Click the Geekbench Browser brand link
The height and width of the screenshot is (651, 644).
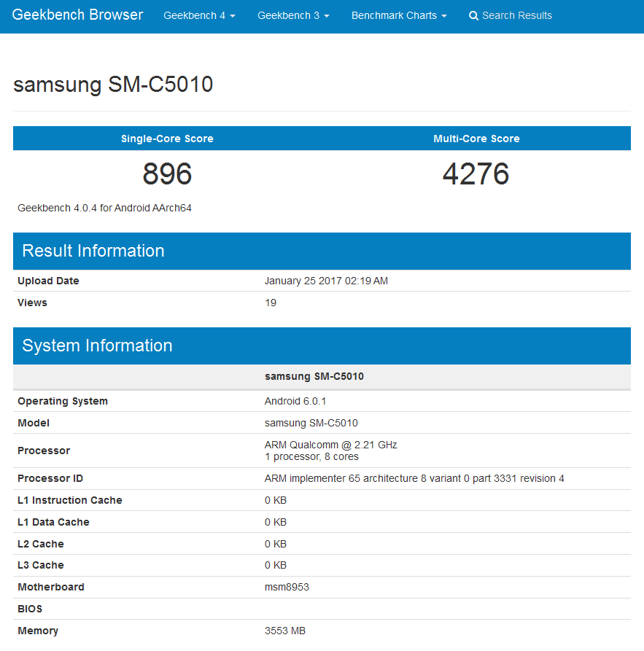77,15
